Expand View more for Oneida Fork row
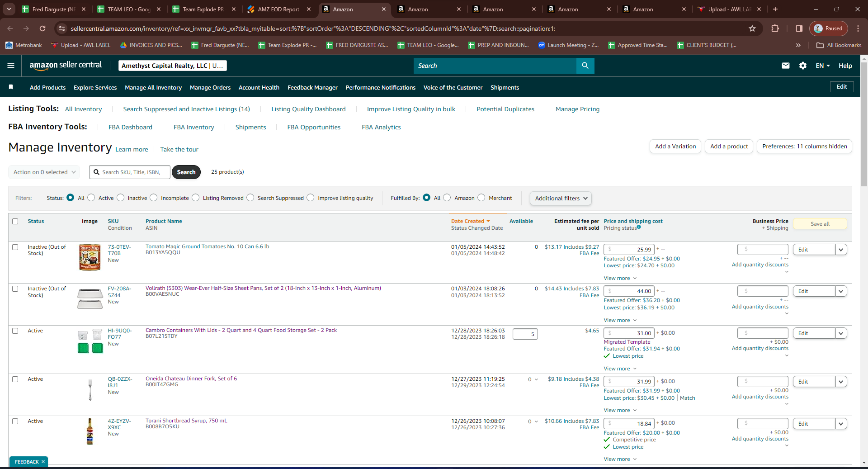Image resolution: width=868 pixels, height=469 pixels. tap(620, 410)
